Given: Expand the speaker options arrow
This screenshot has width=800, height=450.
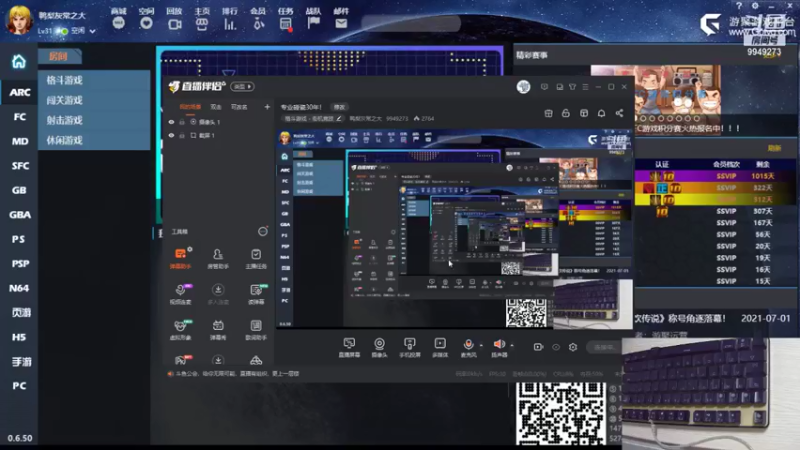Looking at the screenshot, I should point(512,345).
